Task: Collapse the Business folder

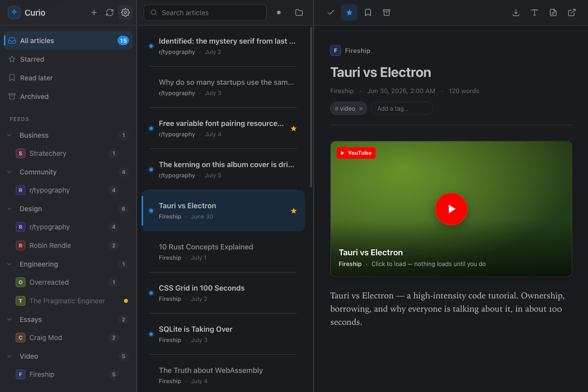Action: [9, 135]
